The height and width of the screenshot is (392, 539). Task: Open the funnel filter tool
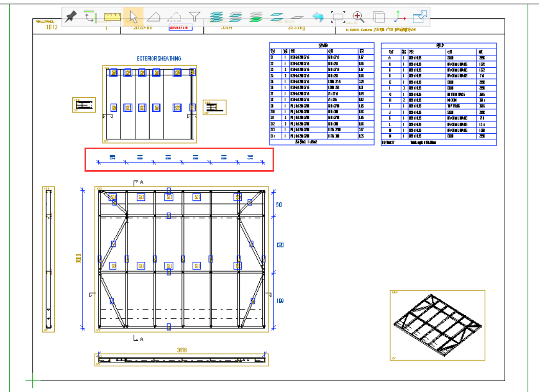[x=195, y=16]
